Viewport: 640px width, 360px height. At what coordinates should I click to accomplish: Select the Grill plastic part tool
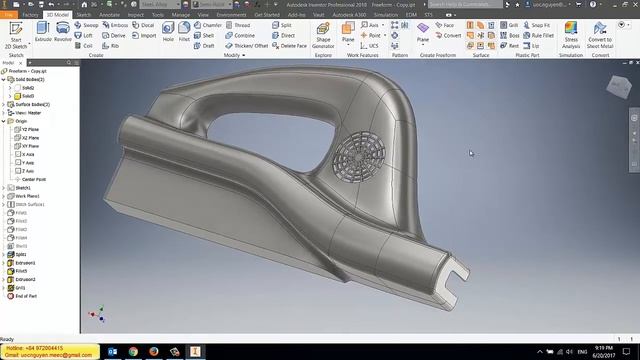(x=509, y=25)
